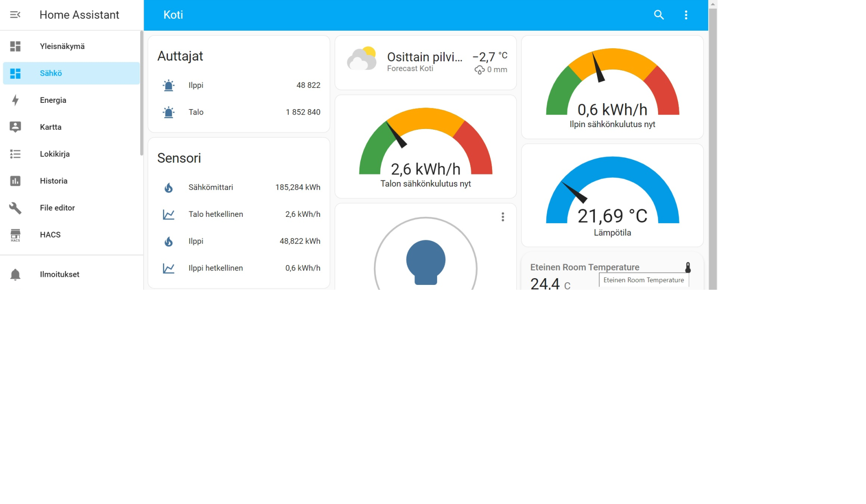Click the Historia chart icon
The width and height of the screenshot is (866, 504).
pos(15,181)
